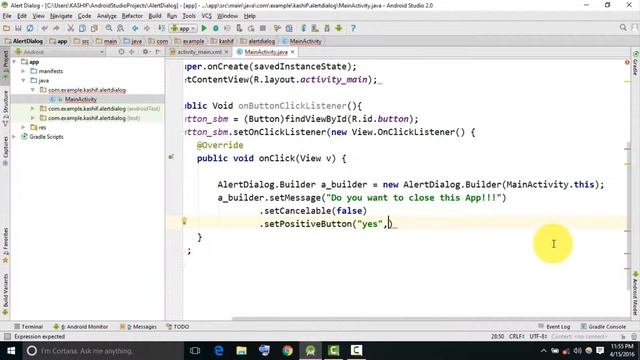
Task: Click the AlertDialog breadcrumb
Action: [24, 41]
